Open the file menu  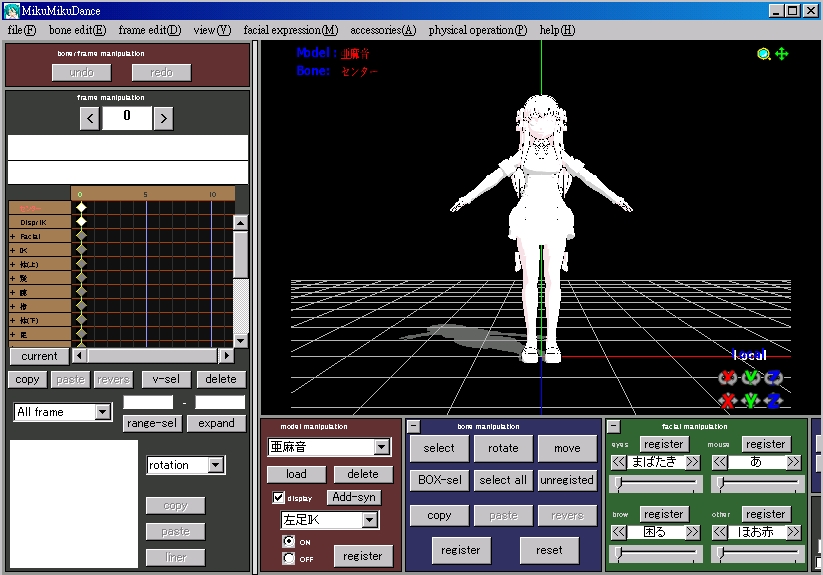[x=22, y=30]
